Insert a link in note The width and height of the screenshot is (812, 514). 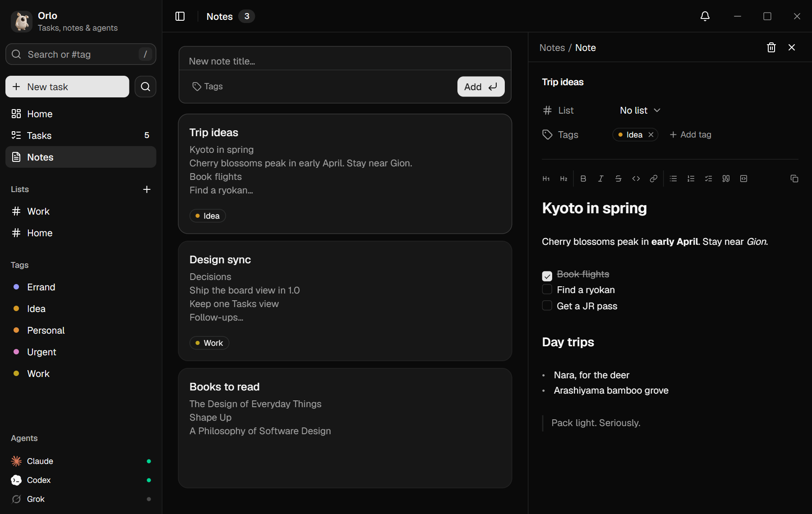click(654, 179)
